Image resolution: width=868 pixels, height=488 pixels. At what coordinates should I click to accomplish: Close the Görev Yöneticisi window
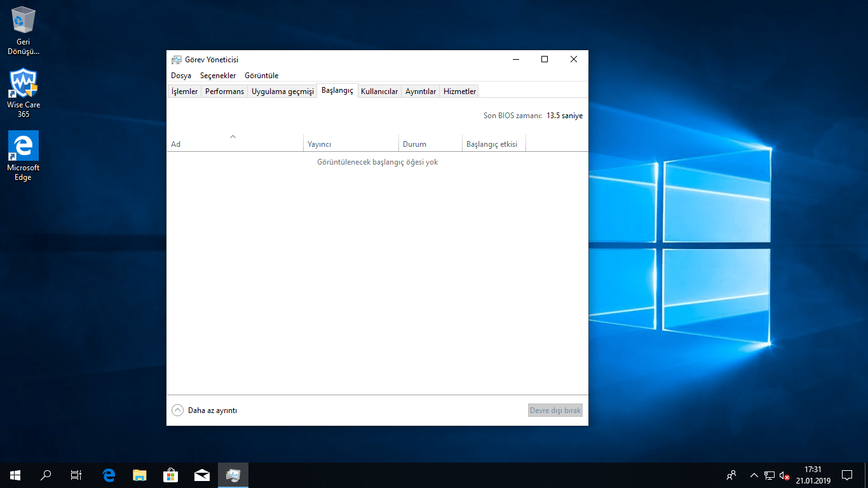[574, 59]
